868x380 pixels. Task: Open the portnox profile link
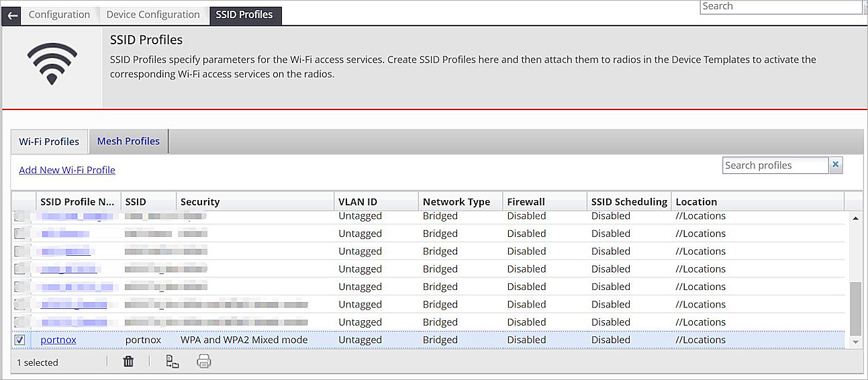[58, 340]
